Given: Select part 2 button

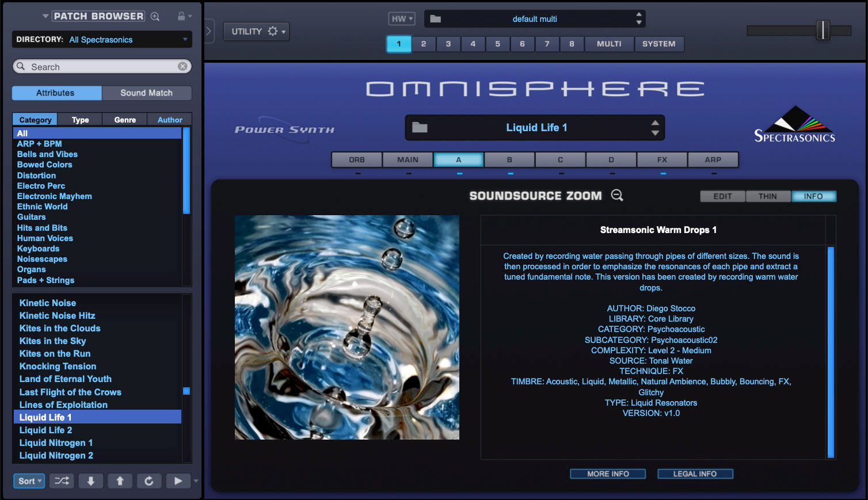Looking at the screenshot, I should [424, 44].
